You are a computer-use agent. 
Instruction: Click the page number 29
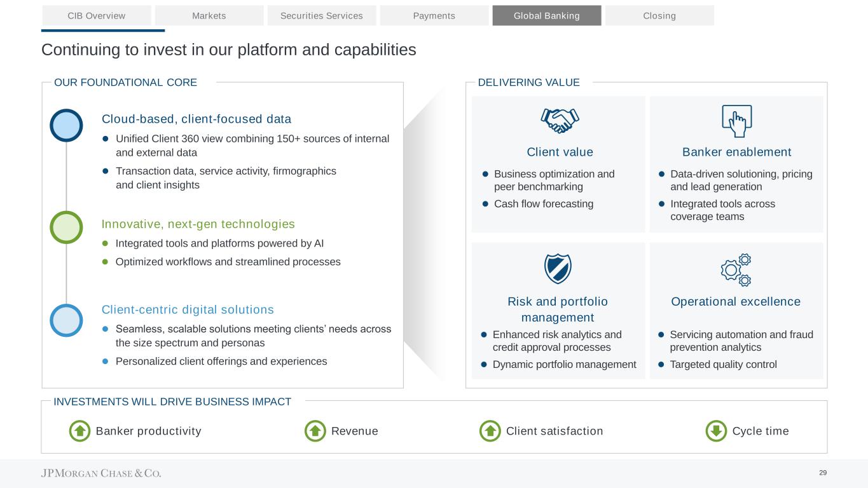(823, 473)
